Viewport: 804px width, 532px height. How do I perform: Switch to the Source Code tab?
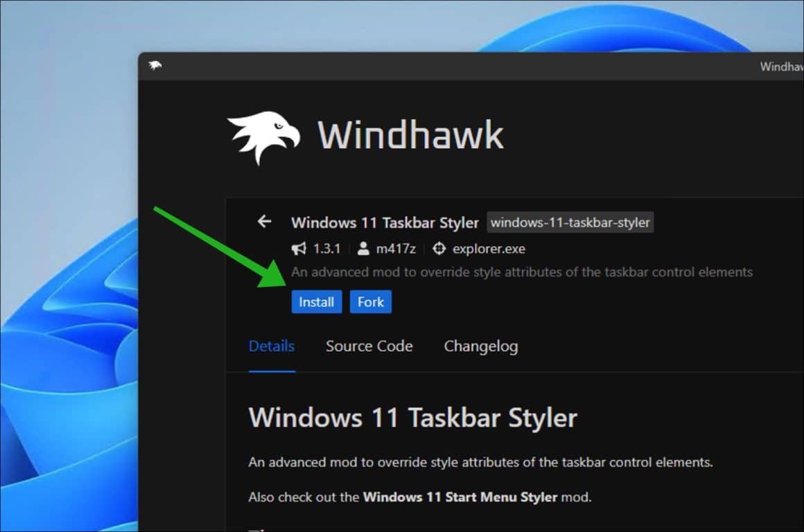click(369, 346)
